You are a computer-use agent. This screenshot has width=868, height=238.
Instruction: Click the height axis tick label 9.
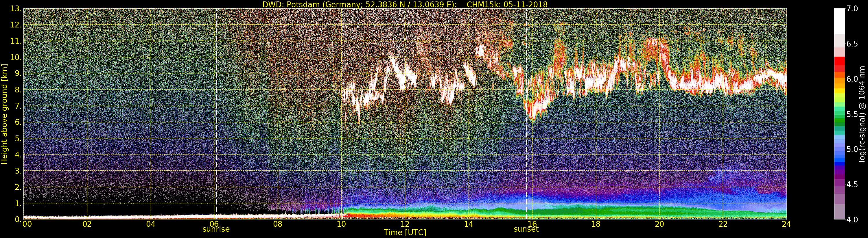click(18, 74)
